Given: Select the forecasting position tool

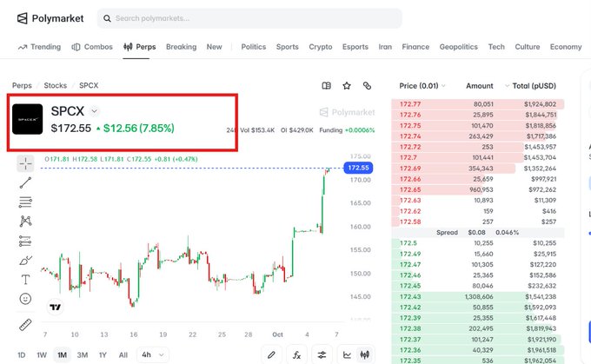Looking at the screenshot, I should click(x=25, y=241).
